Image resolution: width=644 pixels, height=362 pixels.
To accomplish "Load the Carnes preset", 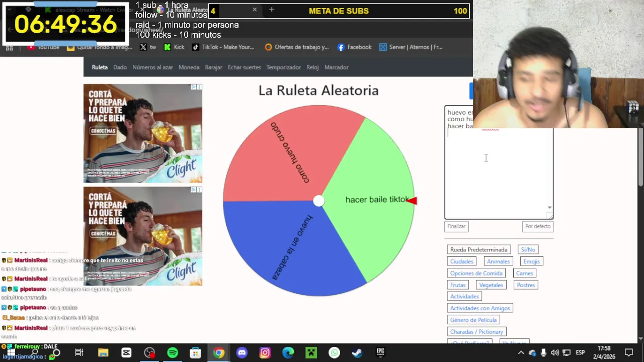I will coord(525,273).
